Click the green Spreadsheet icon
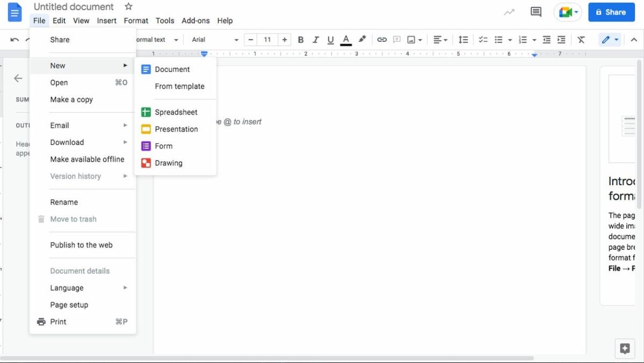Viewport: 644px width, 363px height. click(x=146, y=112)
